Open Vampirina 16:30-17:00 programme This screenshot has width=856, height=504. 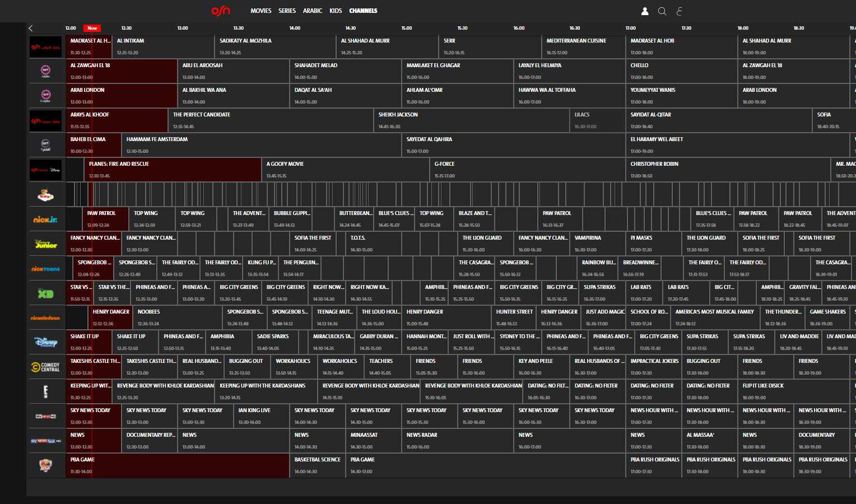click(x=598, y=244)
